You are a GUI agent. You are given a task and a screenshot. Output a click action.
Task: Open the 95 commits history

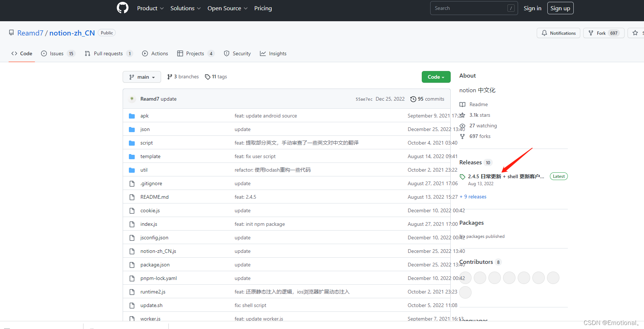pos(427,99)
